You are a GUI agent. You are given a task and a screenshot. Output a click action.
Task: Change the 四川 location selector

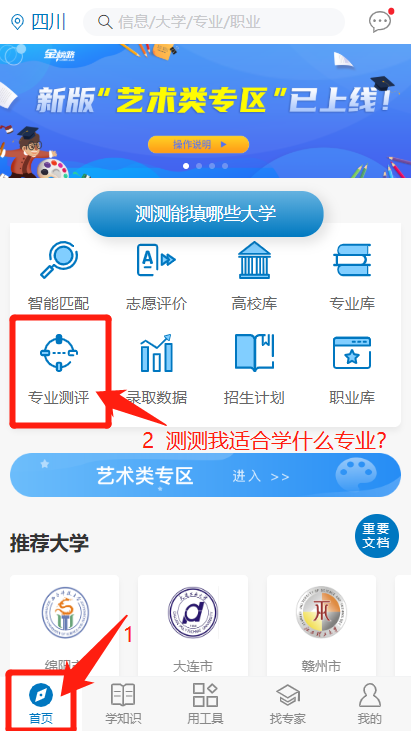pyautogui.click(x=38, y=22)
